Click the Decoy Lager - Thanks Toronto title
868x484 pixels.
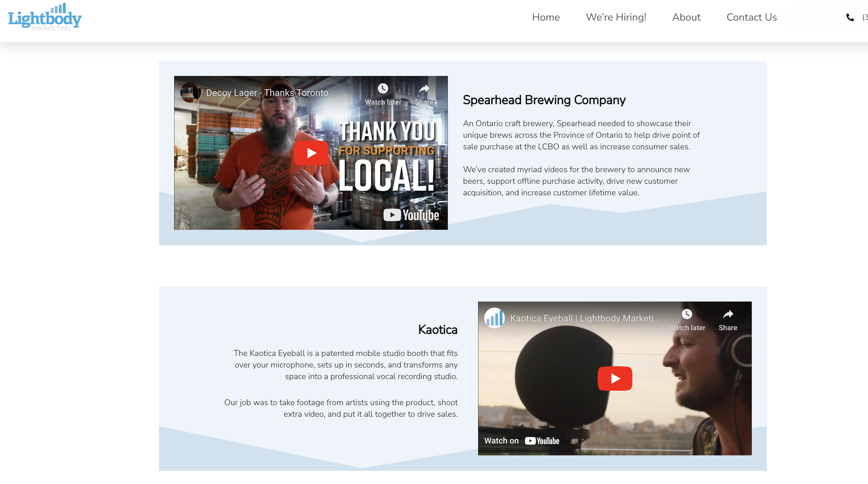point(267,93)
